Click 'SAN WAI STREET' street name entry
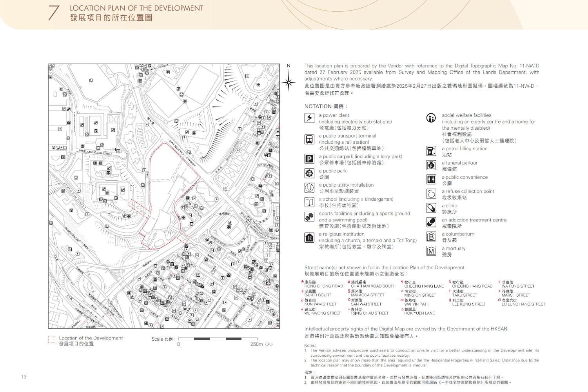This screenshot has width=588, height=392. (366, 304)
